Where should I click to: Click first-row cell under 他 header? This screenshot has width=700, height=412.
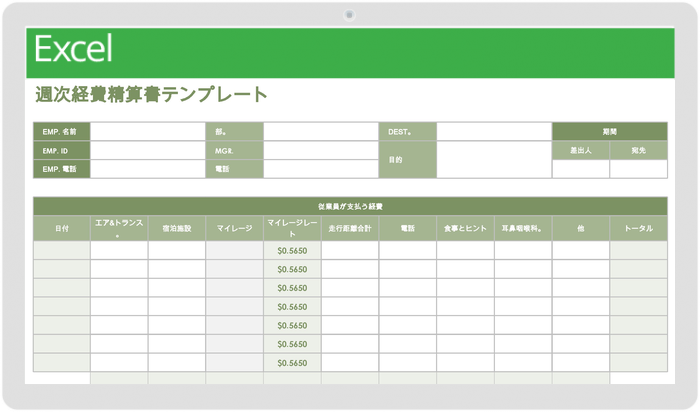pyautogui.click(x=581, y=251)
